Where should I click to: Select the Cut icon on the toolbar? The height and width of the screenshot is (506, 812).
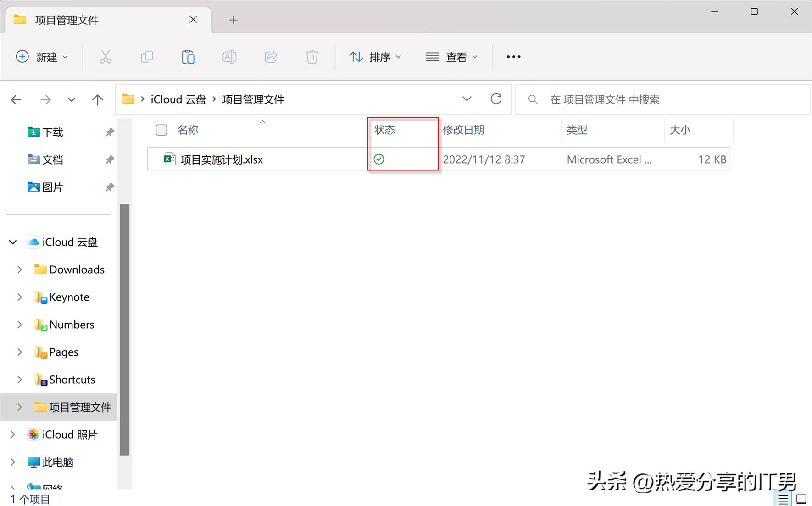click(106, 57)
